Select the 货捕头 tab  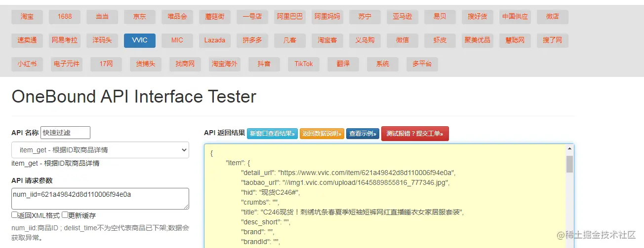click(x=146, y=64)
